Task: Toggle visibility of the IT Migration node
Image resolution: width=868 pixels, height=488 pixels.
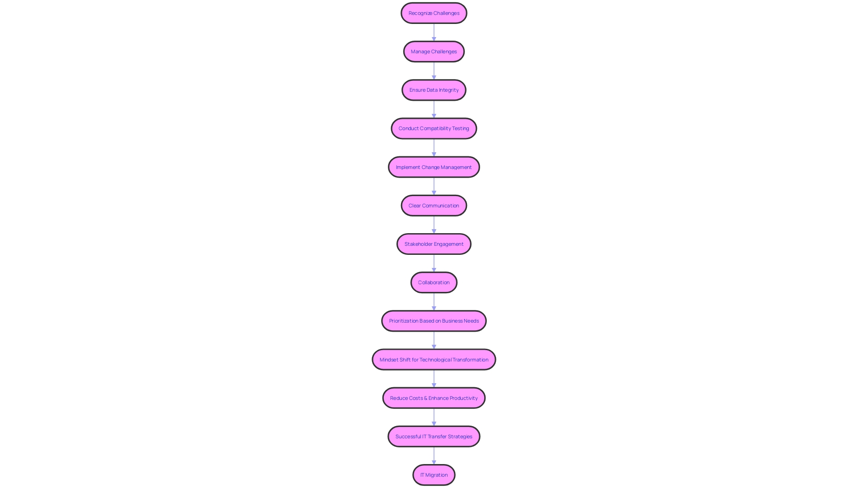Action: point(434,474)
